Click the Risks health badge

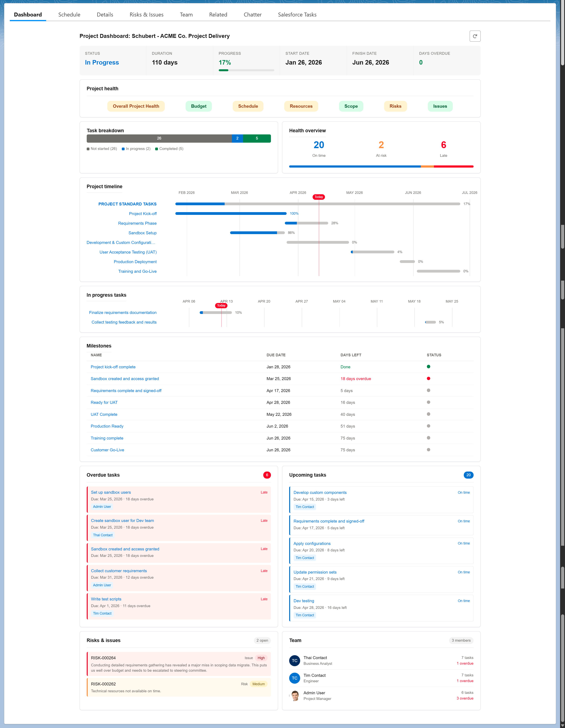point(395,106)
